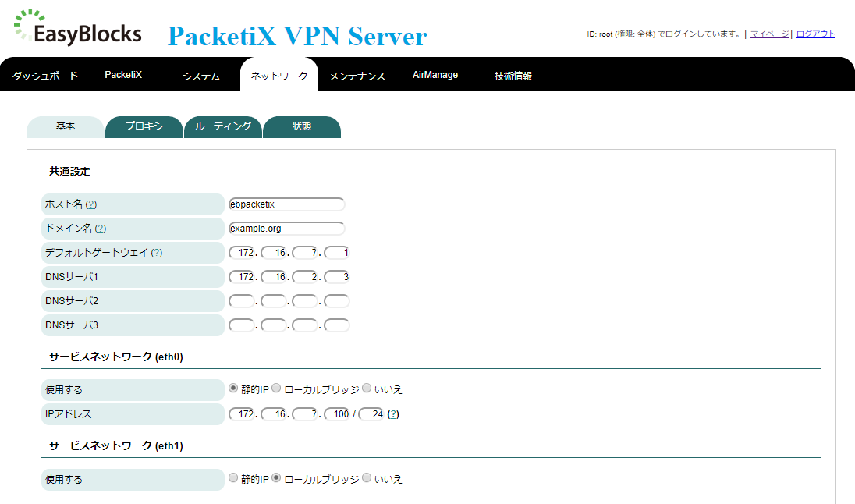Screen dimensions: 855x504
Task: Select the ネットワーク menu tab
Action: (x=279, y=76)
